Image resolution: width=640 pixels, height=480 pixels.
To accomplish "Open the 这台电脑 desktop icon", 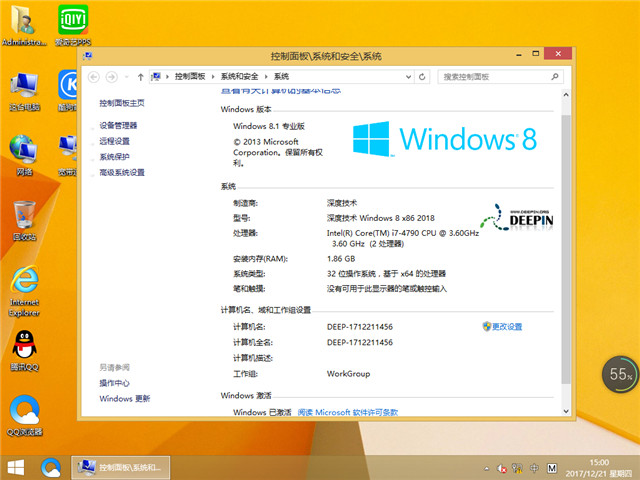I will 24,90.
